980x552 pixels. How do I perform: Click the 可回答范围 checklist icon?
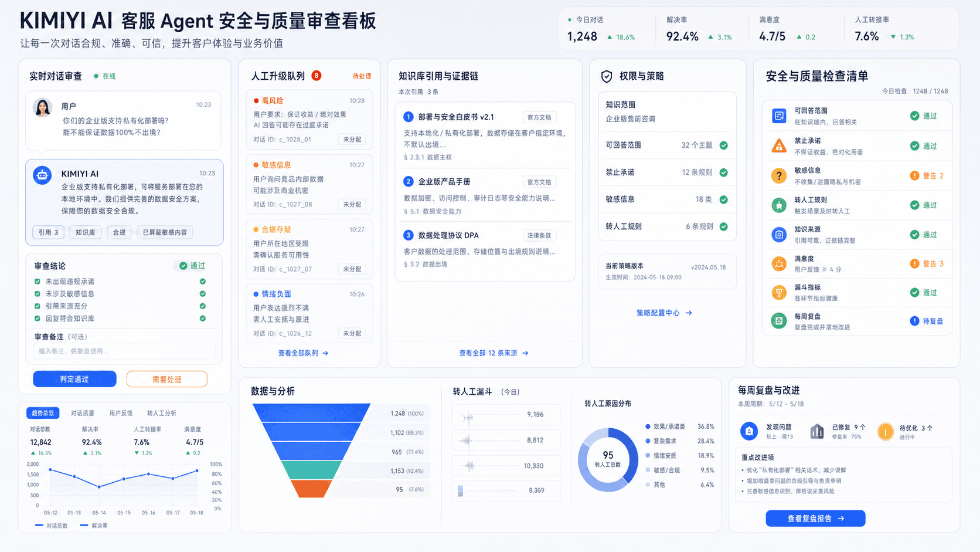779,116
